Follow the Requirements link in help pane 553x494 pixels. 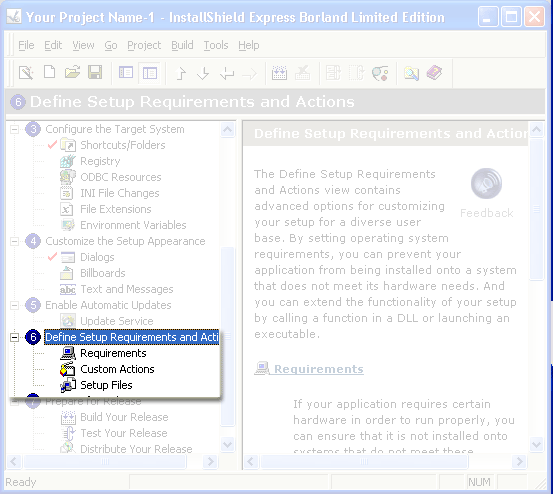319,369
